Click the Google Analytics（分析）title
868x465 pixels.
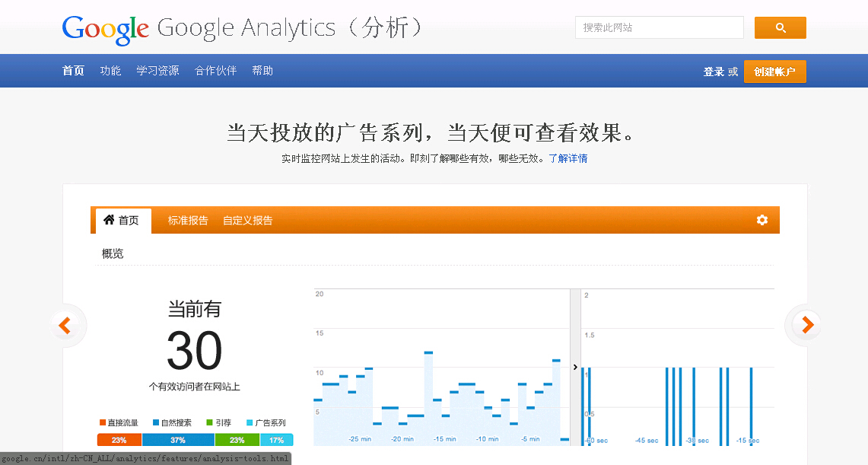point(290,28)
